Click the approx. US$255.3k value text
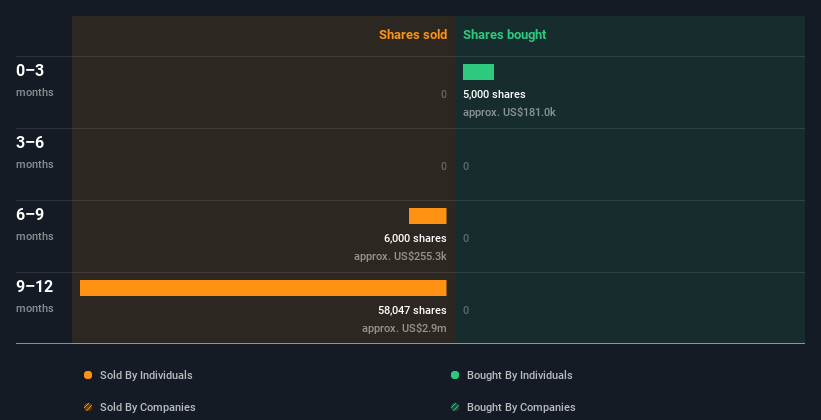The width and height of the screenshot is (821, 420). (x=400, y=256)
